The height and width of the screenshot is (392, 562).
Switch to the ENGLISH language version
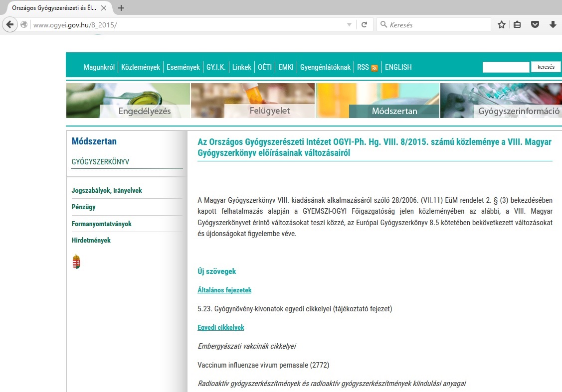(398, 67)
